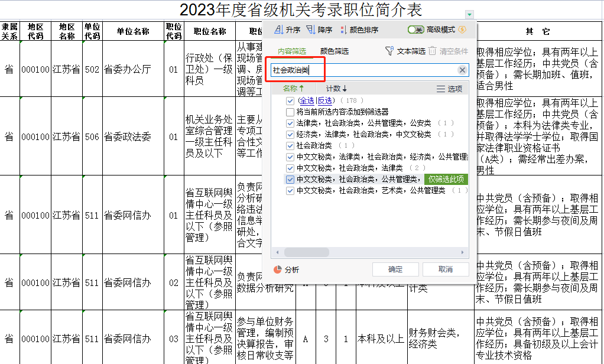Click the 全选 link

[x=307, y=100]
